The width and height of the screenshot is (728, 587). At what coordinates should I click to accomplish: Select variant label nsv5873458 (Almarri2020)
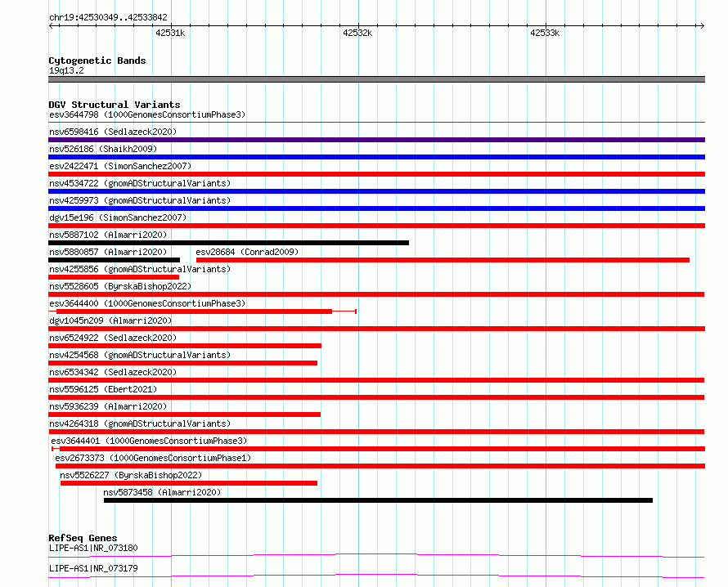tap(162, 492)
